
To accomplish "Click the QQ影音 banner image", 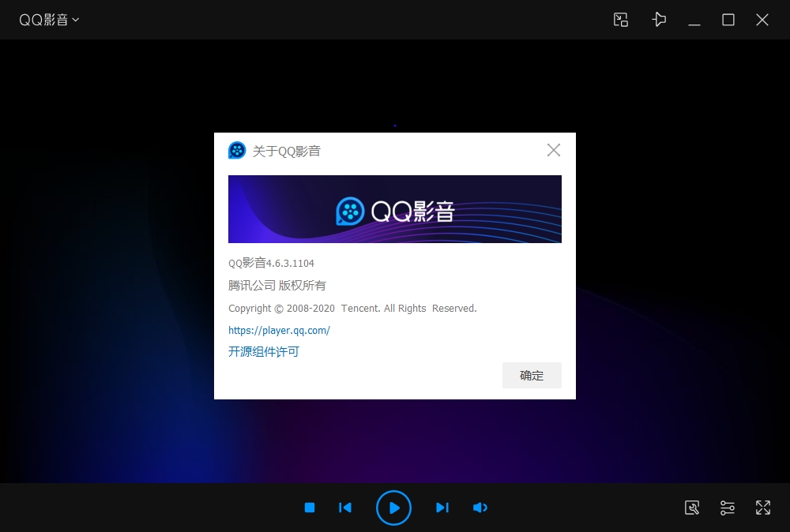I will [x=394, y=209].
